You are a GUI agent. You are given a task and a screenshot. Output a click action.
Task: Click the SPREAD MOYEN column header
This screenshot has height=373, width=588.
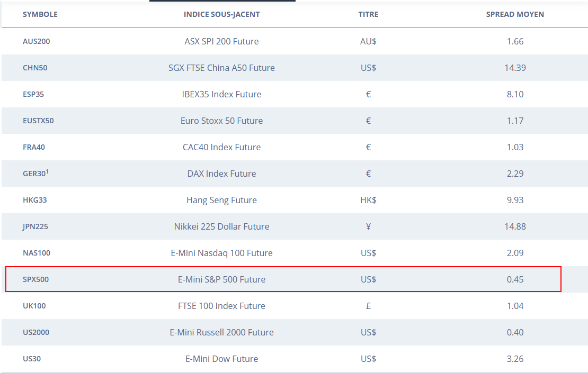pyautogui.click(x=515, y=14)
